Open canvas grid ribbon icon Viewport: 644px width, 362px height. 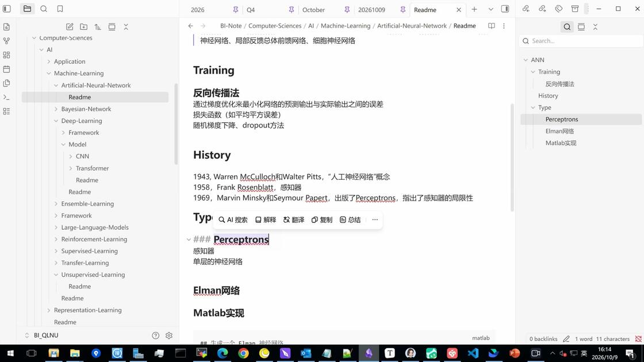[6, 55]
